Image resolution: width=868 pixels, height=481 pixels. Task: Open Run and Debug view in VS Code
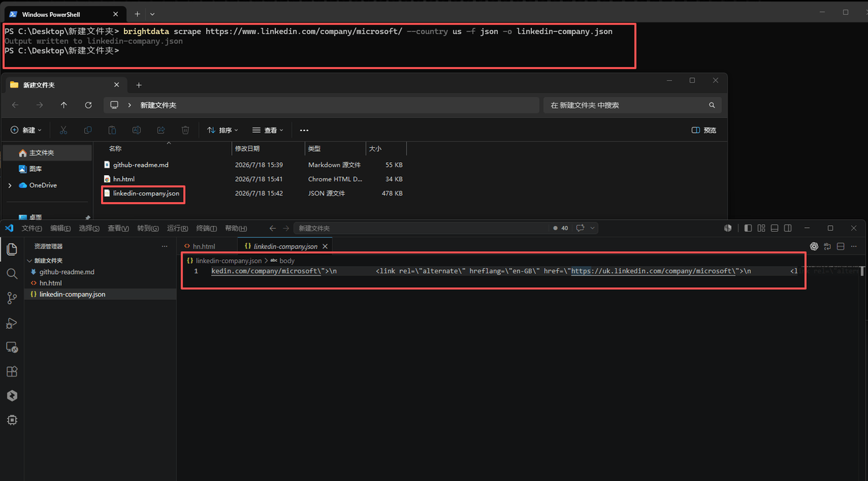click(12, 322)
